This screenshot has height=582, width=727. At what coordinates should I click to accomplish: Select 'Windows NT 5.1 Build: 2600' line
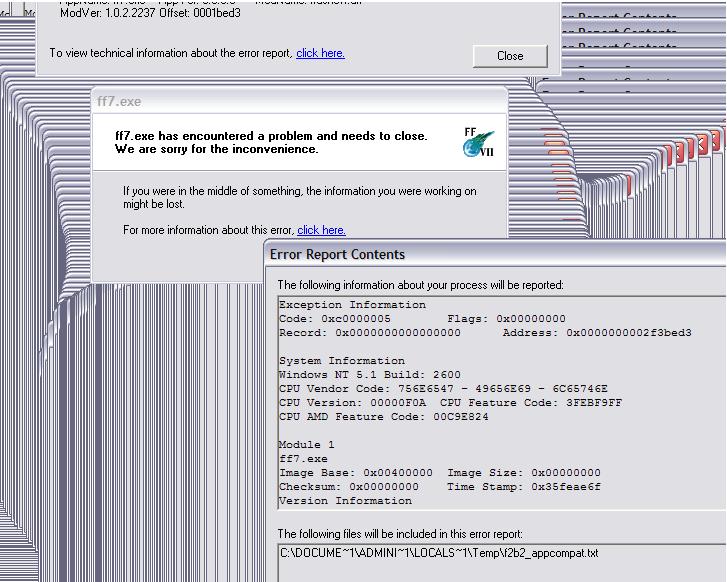(370, 375)
